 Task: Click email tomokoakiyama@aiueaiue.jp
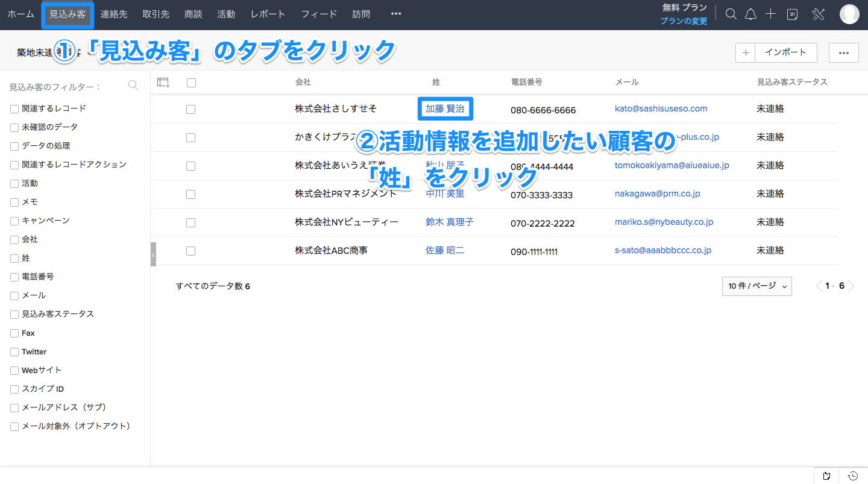(672, 165)
